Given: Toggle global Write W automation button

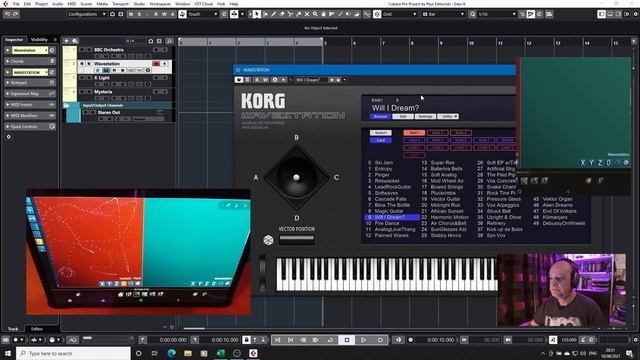Looking at the screenshot, I should point(164,14).
